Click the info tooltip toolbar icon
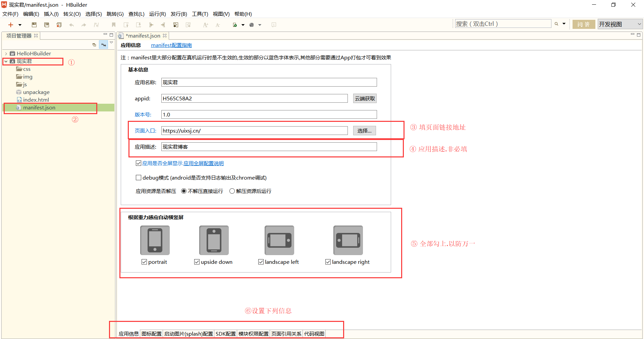This screenshot has width=644, height=339. tap(274, 25)
